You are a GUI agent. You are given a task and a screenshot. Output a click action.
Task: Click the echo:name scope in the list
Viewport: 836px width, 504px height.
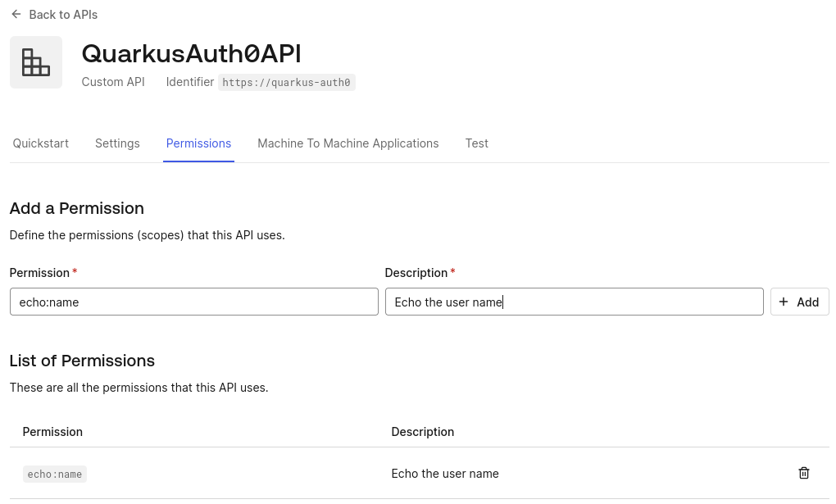(55, 474)
